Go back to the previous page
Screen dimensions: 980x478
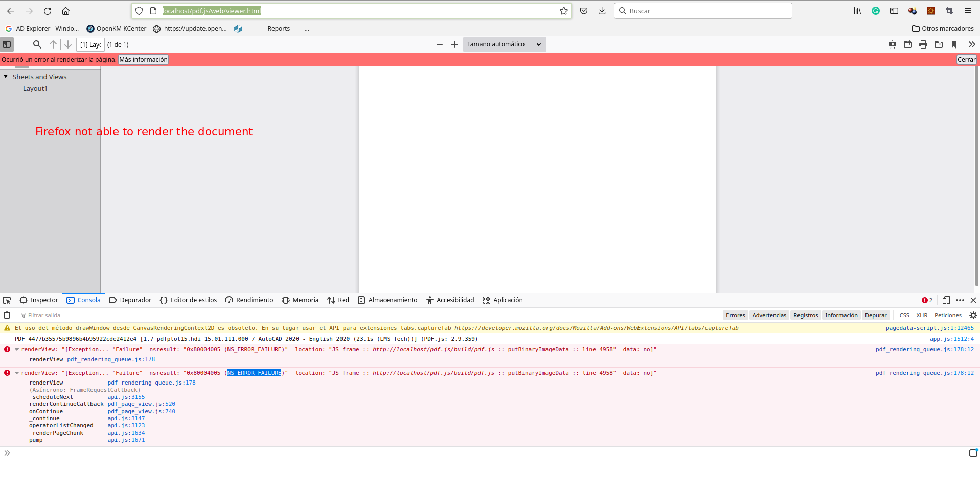click(11, 11)
